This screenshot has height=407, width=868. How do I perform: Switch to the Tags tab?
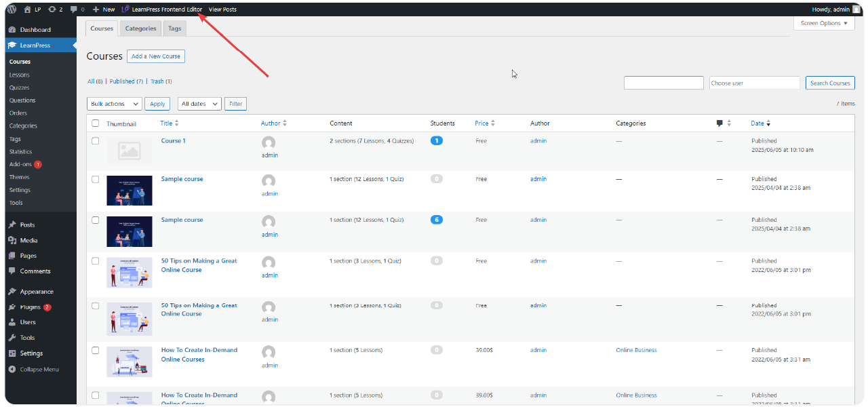click(x=174, y=28)
